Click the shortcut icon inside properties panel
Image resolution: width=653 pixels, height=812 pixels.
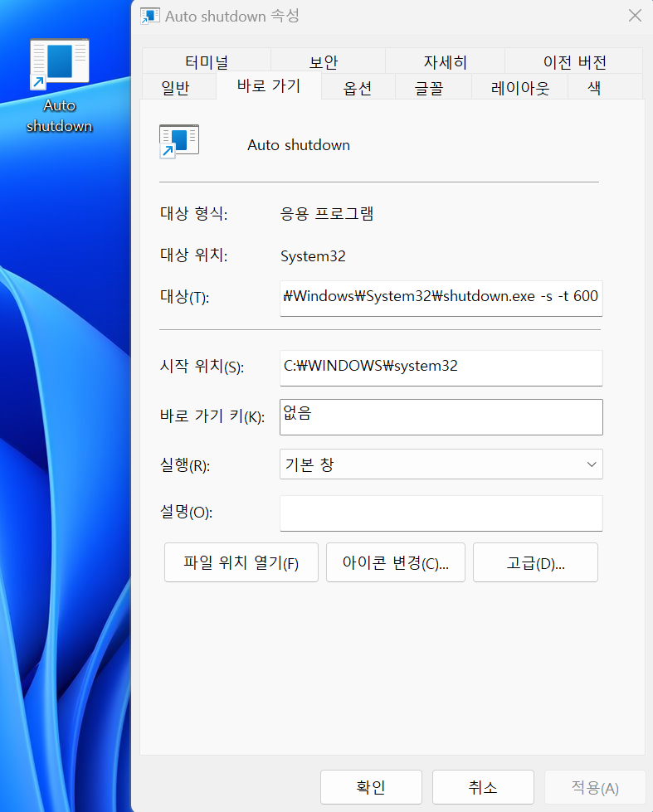pos(178,141)
